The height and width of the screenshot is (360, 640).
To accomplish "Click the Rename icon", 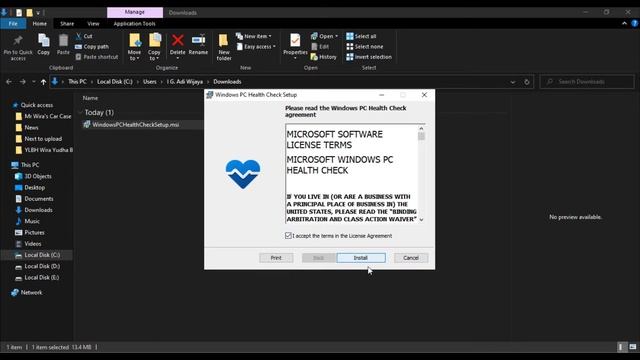I will click(198, 41).
